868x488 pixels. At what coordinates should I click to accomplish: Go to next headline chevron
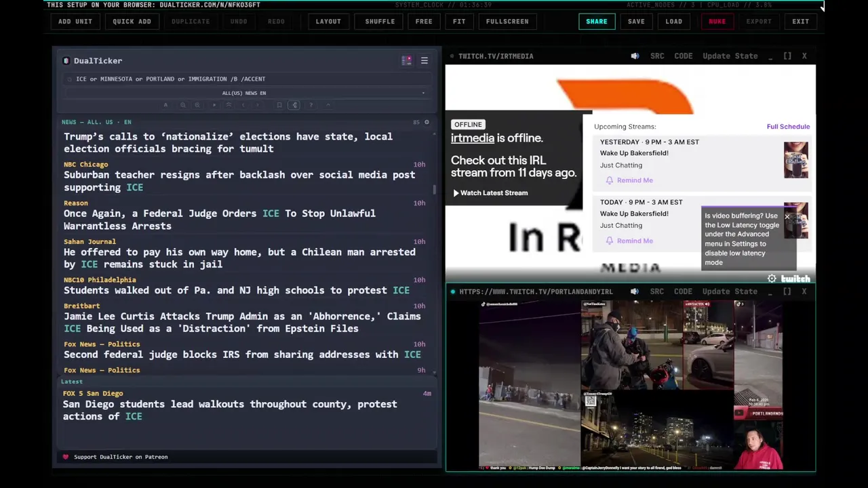click(258, 105)
